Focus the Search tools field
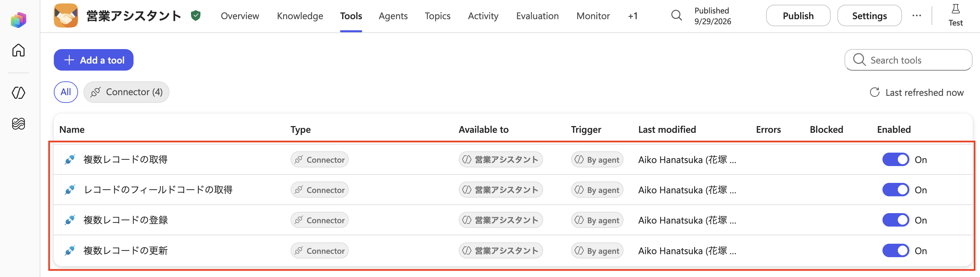 point(908,60)
